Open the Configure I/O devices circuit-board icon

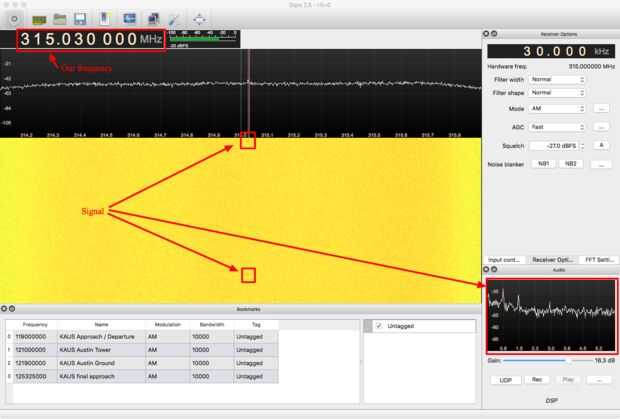point(39,19)
